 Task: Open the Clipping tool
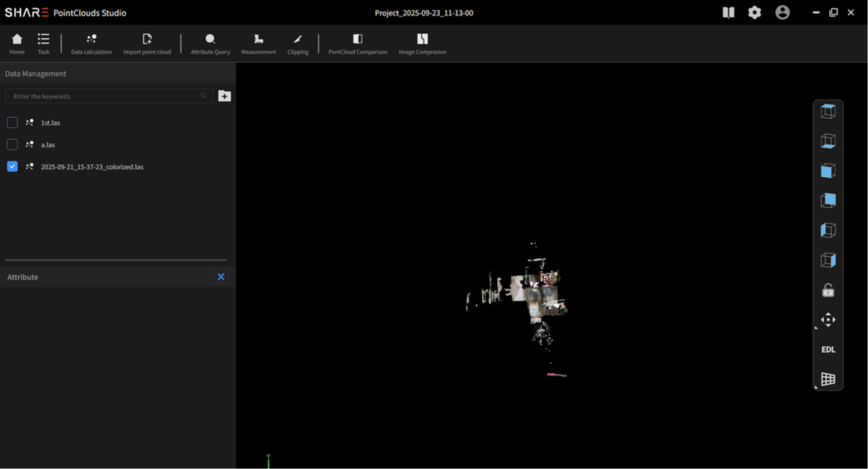click(297, 43)
